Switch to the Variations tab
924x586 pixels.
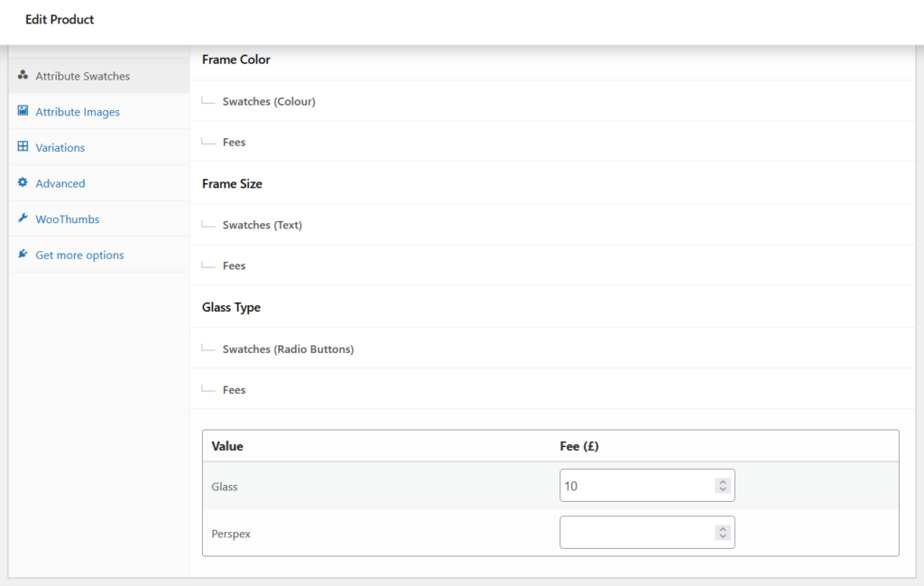[x=60, y=148]
